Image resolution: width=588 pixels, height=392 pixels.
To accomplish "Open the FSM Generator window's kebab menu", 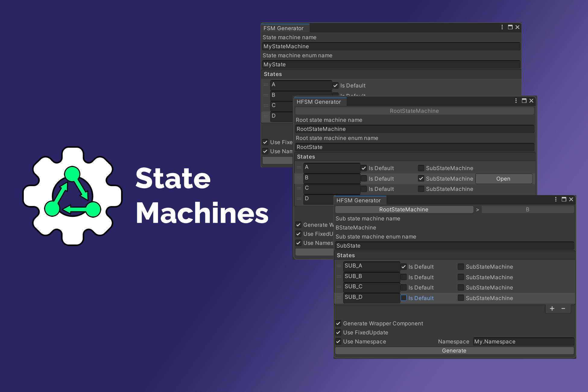I will coord(502,27).
